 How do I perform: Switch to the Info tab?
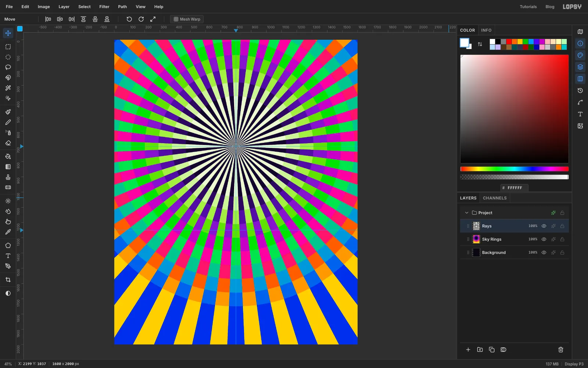[x=486, y=30]
